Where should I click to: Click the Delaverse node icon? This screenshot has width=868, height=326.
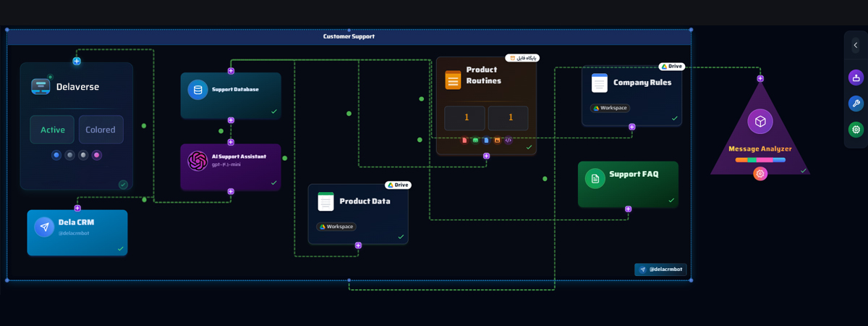[41, 87]
